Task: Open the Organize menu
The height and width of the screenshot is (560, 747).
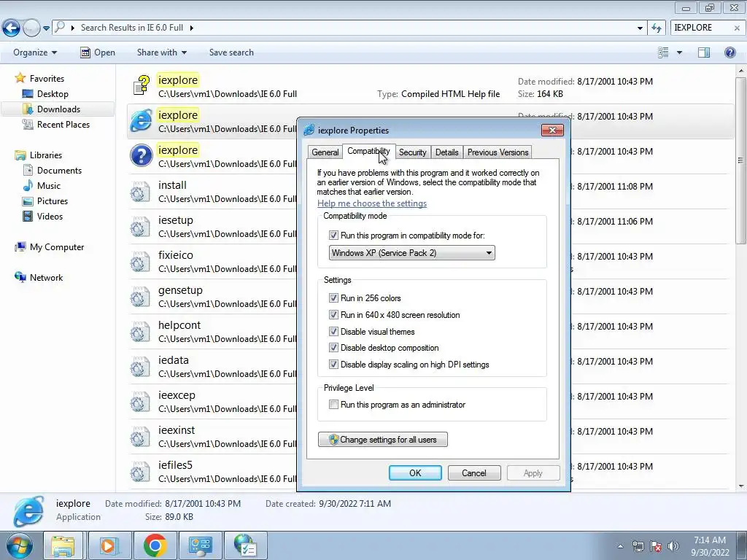Action: (35, 52)
